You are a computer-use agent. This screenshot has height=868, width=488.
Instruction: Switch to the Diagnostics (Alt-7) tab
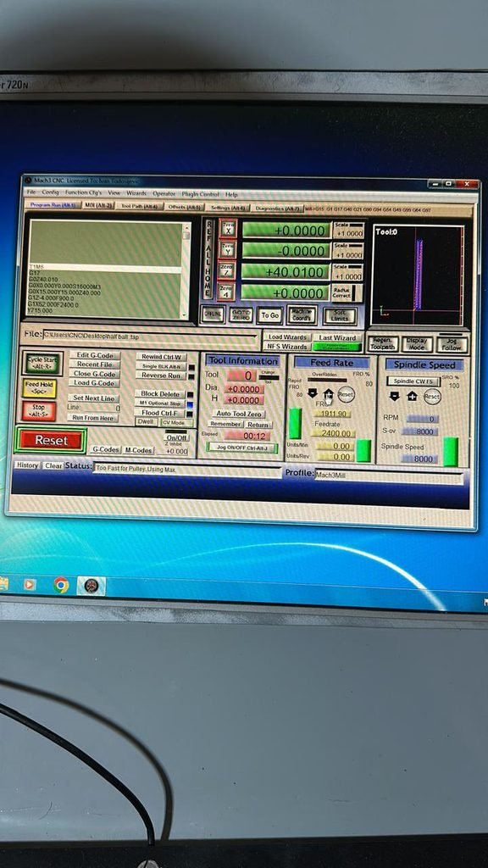(x=277, y=209)
